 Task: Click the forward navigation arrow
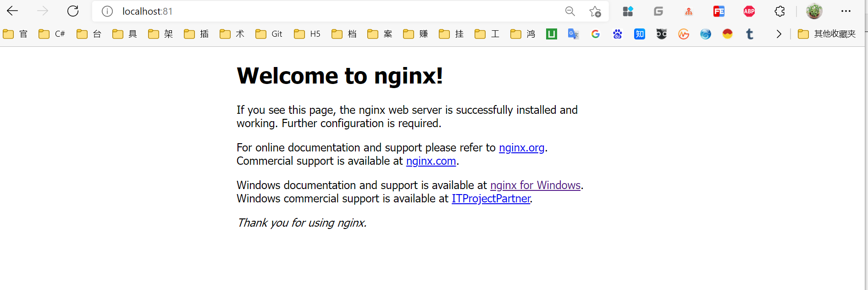(x=43, y=11)
